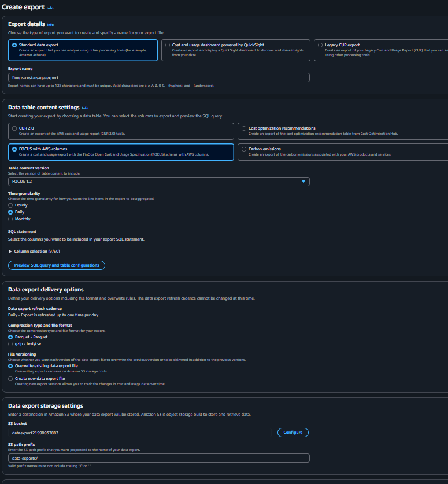
Task: Choose Create new data export file
Action: coord(10,379)
